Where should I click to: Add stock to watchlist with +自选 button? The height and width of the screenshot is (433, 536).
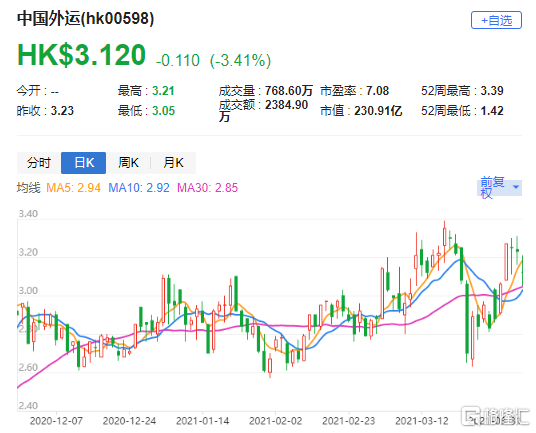coord(496,20)
